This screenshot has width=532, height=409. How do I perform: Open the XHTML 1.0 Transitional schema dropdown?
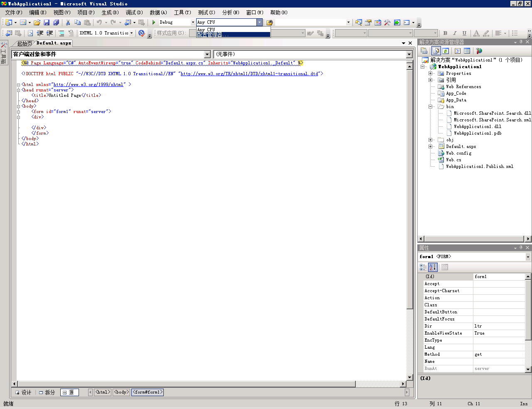[x=132, y=33]
